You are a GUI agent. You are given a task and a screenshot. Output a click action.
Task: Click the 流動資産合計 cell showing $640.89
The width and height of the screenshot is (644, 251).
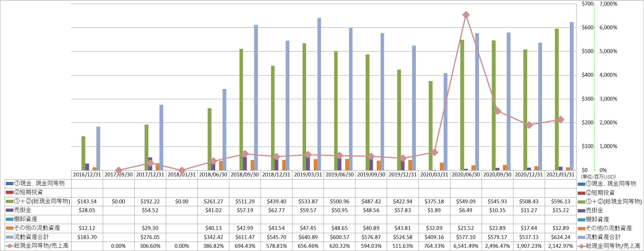click(308, 237)
